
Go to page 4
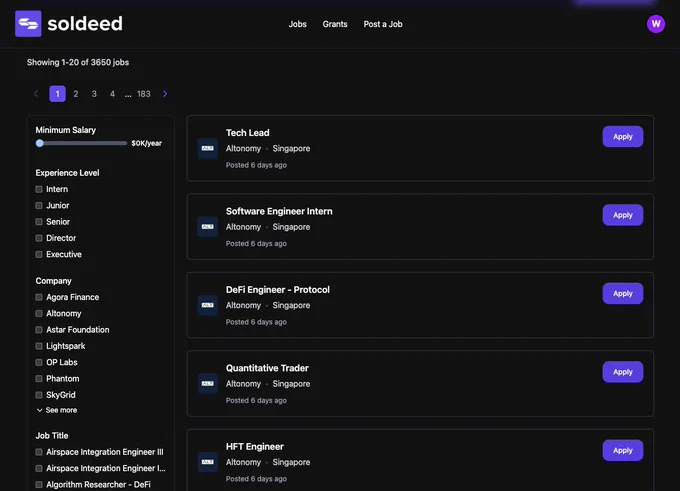[112, 94]
